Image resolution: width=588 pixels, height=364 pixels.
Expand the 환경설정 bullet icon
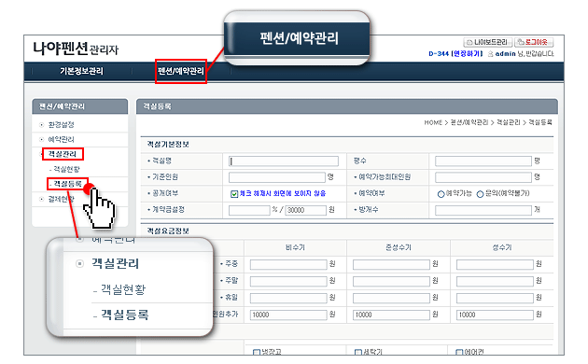point(42,125)
